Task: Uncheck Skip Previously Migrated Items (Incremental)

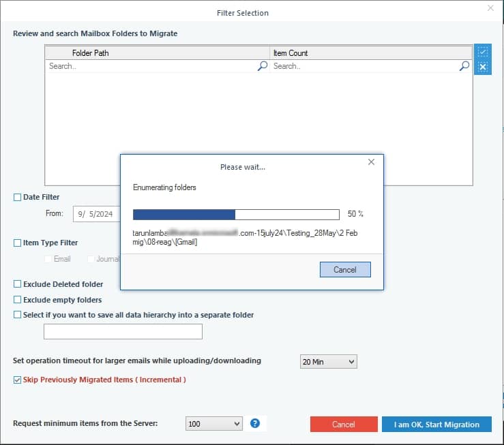Action: 17,380
